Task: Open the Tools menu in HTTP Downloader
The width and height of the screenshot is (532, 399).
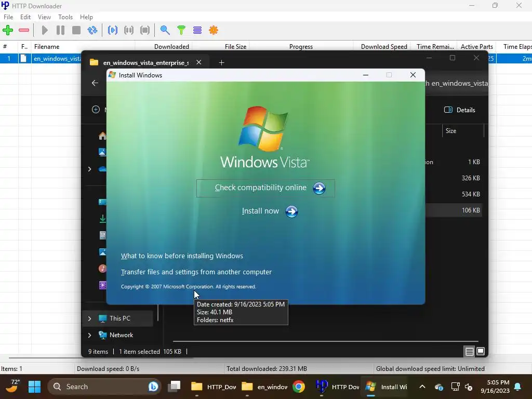Action: [65, 17]
